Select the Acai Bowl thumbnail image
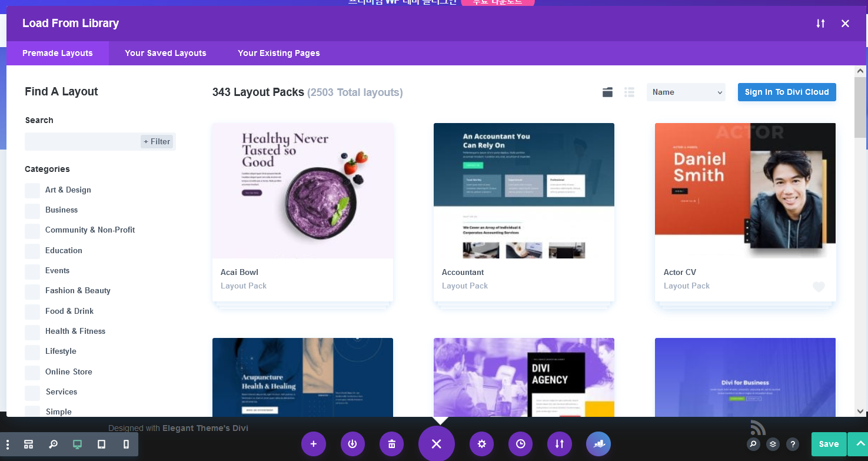Viewport: 868px width, 461px height. pos(302,191)
